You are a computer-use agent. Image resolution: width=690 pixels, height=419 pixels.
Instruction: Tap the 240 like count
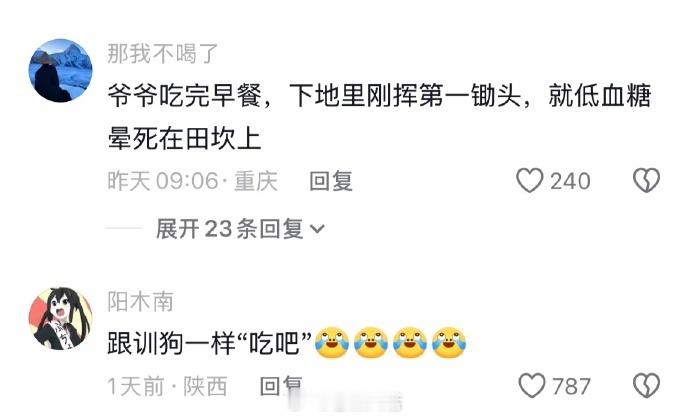[x=570, y=181]
